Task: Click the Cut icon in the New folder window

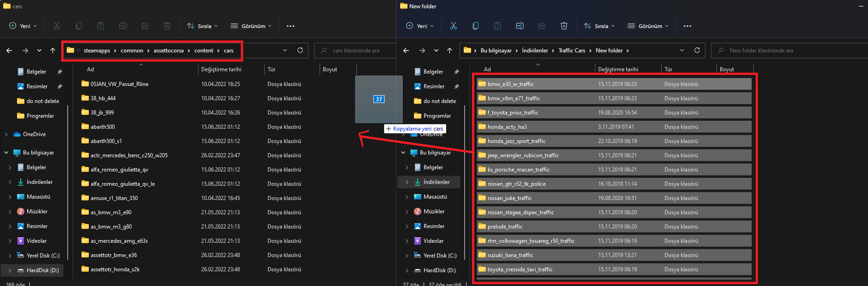Action: 454,26
